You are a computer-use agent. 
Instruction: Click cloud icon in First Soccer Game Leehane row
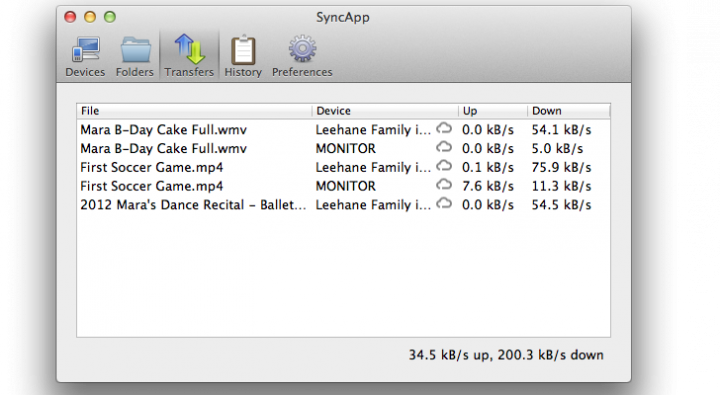pyautogui.click(x=444, y=166)
